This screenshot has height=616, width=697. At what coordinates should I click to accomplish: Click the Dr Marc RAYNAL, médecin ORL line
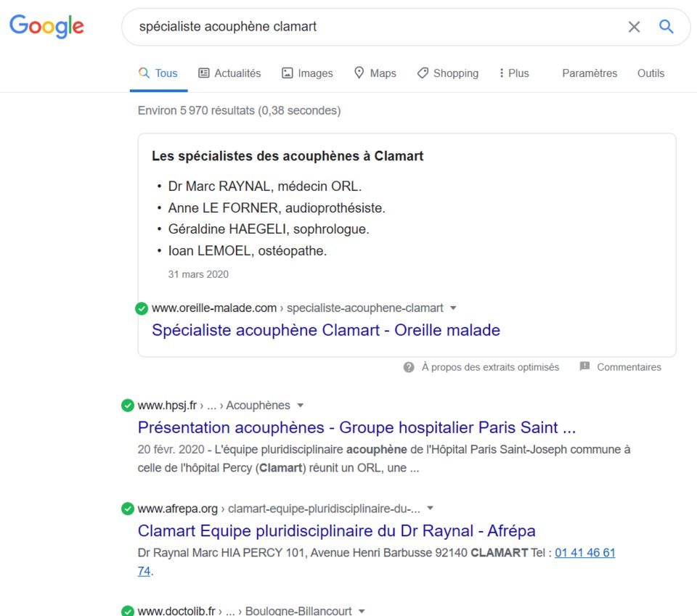coord(264,186)
